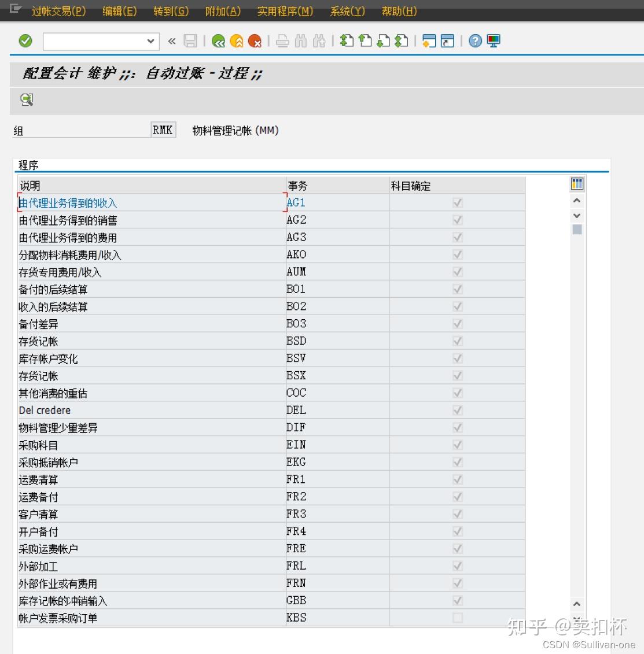Click the Position icon below the title bar
The height and width of the screenshot is (654, 644).
coord(26,99)
